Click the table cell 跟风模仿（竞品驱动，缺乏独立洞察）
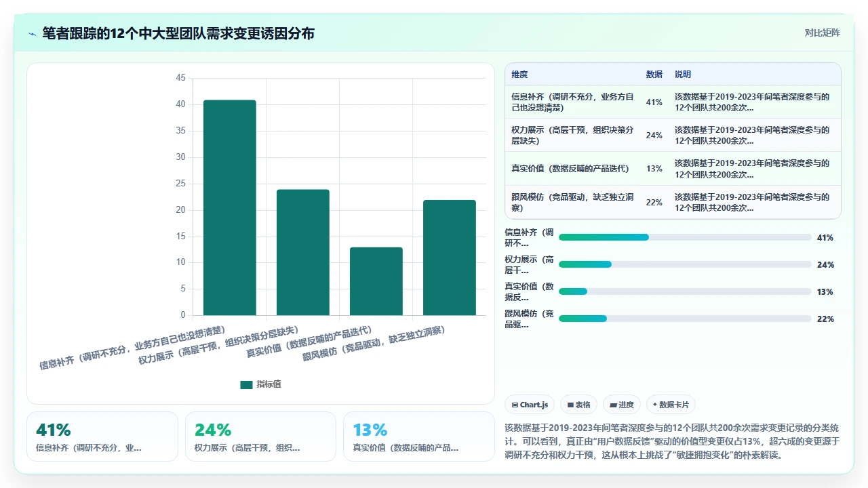The height and width of the screenshot is (488, 868). [573, 202]
